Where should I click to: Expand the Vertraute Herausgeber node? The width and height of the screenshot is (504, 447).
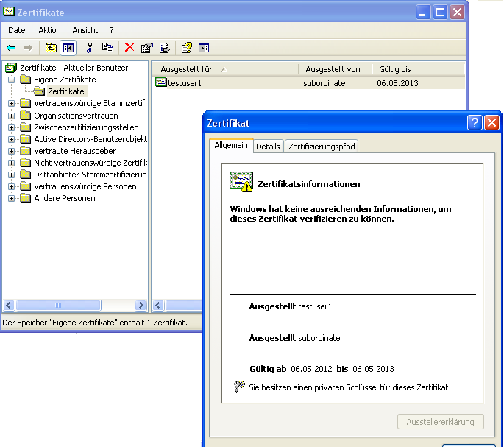[12, 151]
